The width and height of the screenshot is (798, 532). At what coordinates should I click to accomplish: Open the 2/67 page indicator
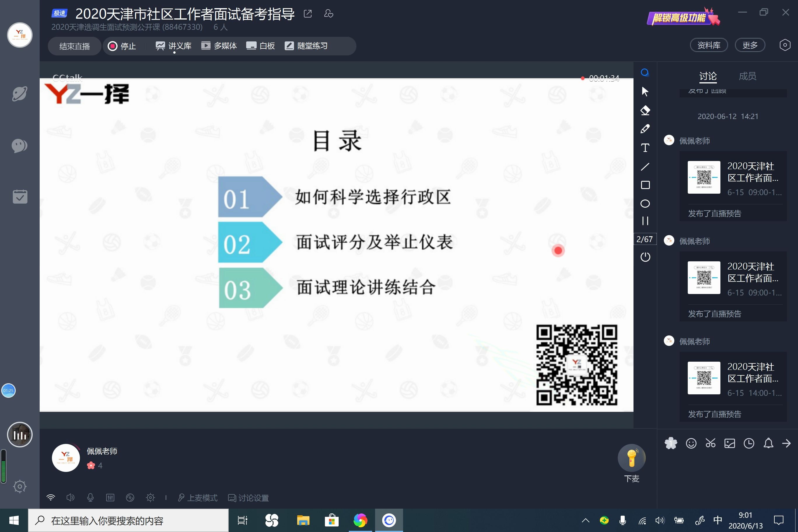(645, 239)
